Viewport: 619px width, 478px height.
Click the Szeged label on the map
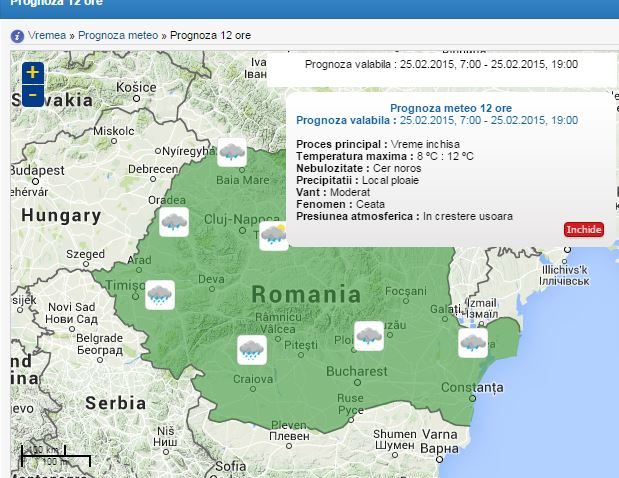click(x=85, y=254)
